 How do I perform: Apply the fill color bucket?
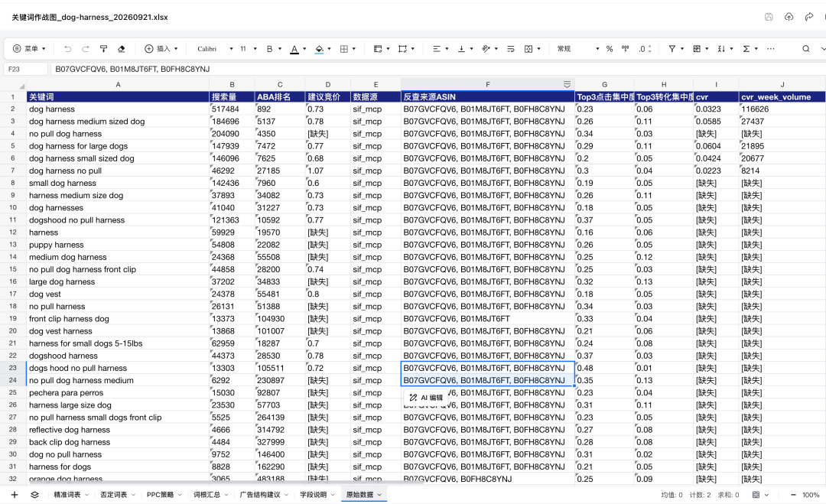click(x=319, y=49)
